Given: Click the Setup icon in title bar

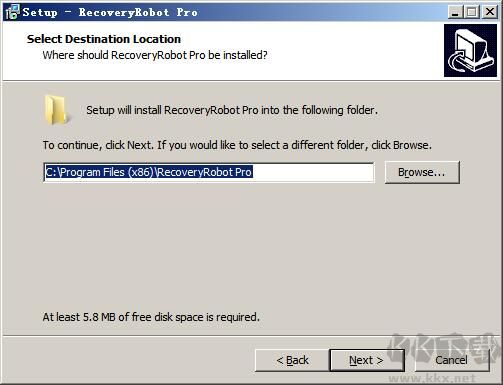Looking at the screenshot, I should tap(12, 12).
